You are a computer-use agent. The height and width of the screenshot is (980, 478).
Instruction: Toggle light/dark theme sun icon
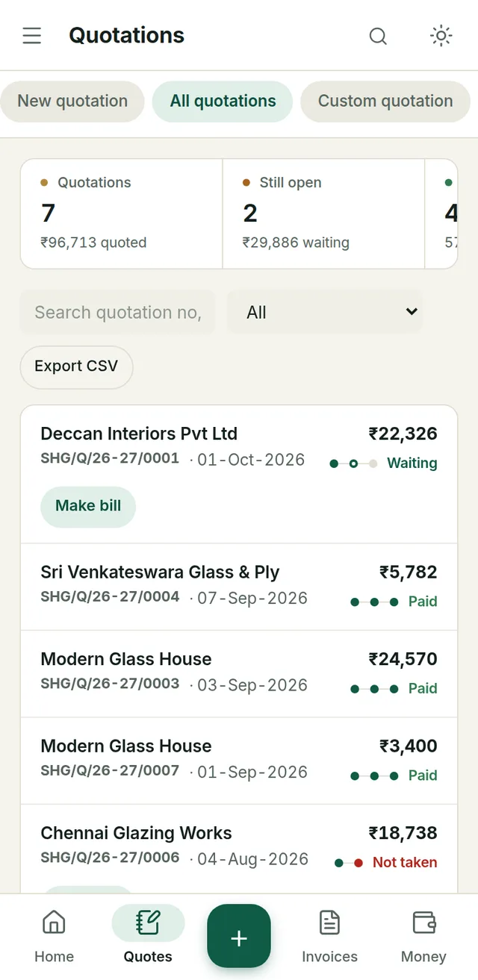pos(441,36)
